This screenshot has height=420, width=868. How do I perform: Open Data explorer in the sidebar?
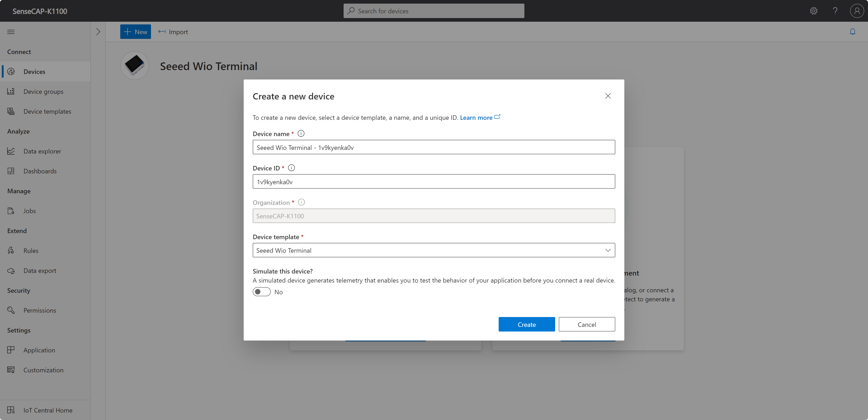pyautogui.click(x=45, y=151)
